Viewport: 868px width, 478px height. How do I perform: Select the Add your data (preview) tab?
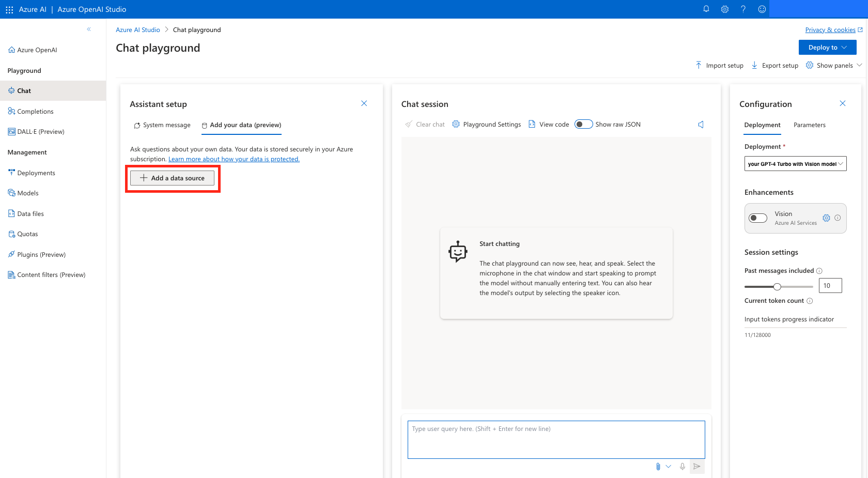[241, 125]
